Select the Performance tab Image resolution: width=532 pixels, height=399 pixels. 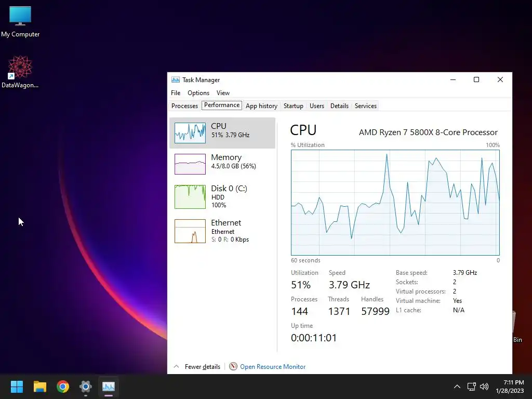tap(222, 105)
